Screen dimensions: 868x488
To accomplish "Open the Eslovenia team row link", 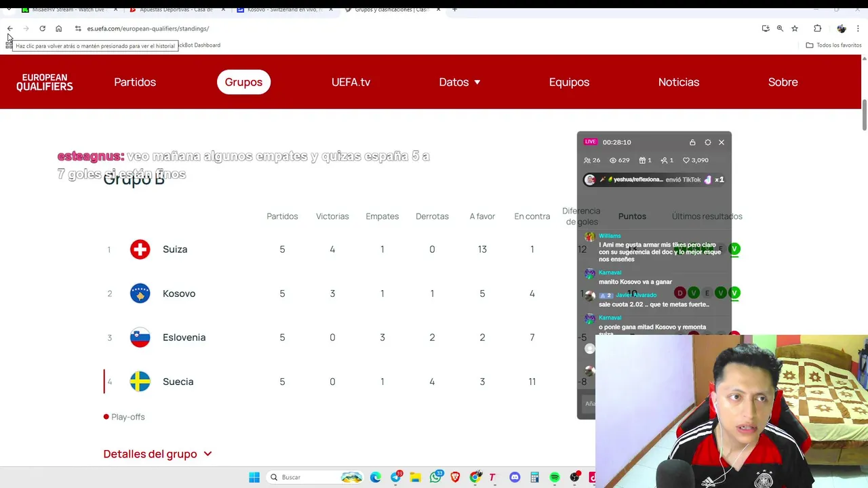I will coord(184,338).
